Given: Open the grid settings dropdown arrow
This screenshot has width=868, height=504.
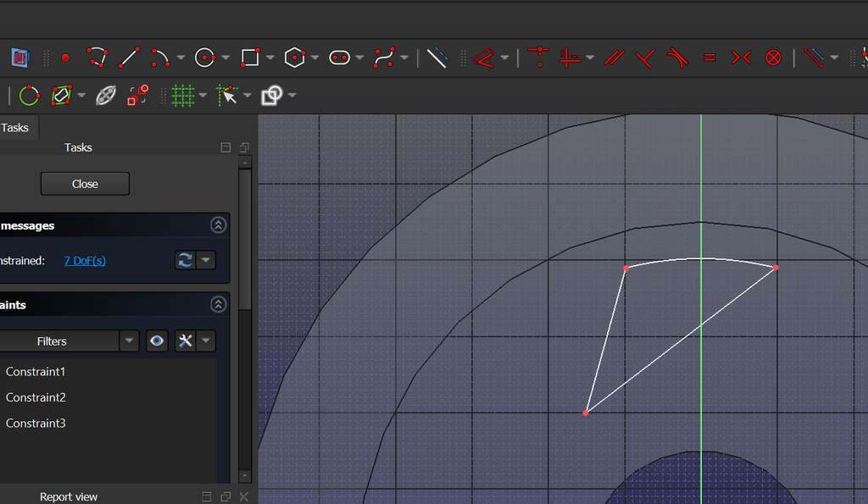Looking at the screenshot, I should [x=203, y=96].
